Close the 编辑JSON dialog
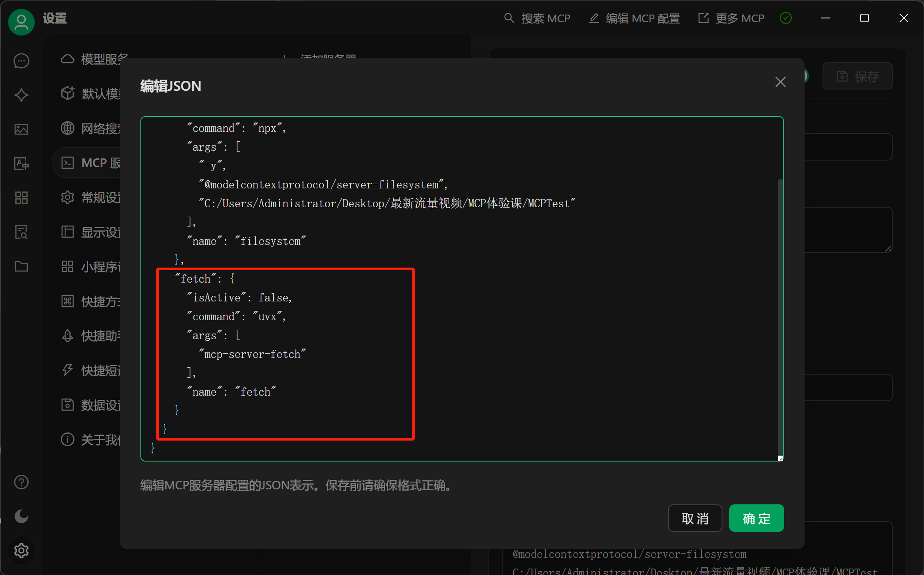The image size is (924, 575). coord(781,82)
